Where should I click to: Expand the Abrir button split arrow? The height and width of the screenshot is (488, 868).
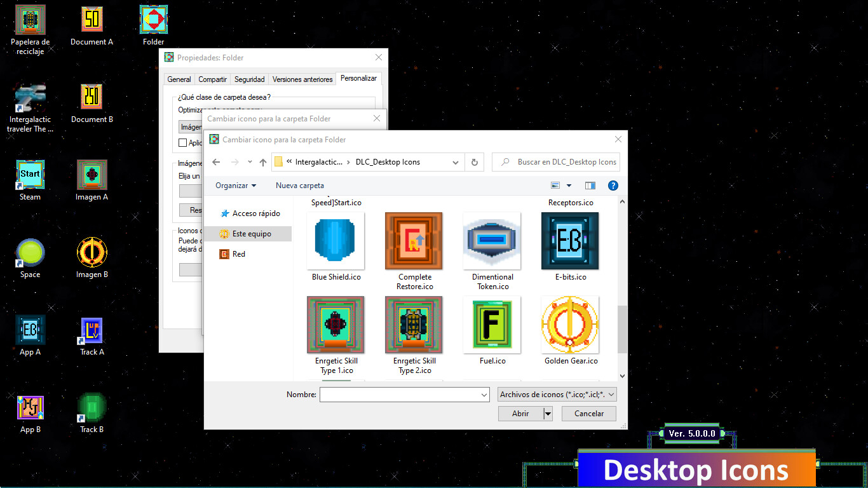tap(548, 413)
